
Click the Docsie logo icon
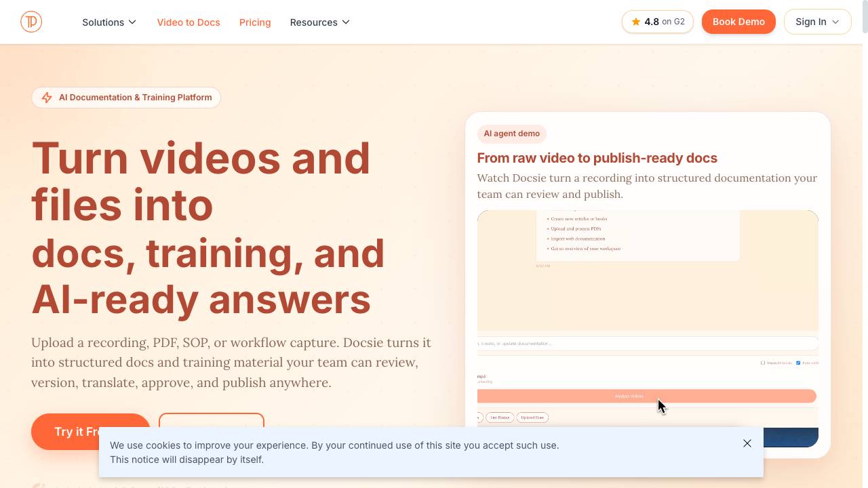click(x=31, y=22)
